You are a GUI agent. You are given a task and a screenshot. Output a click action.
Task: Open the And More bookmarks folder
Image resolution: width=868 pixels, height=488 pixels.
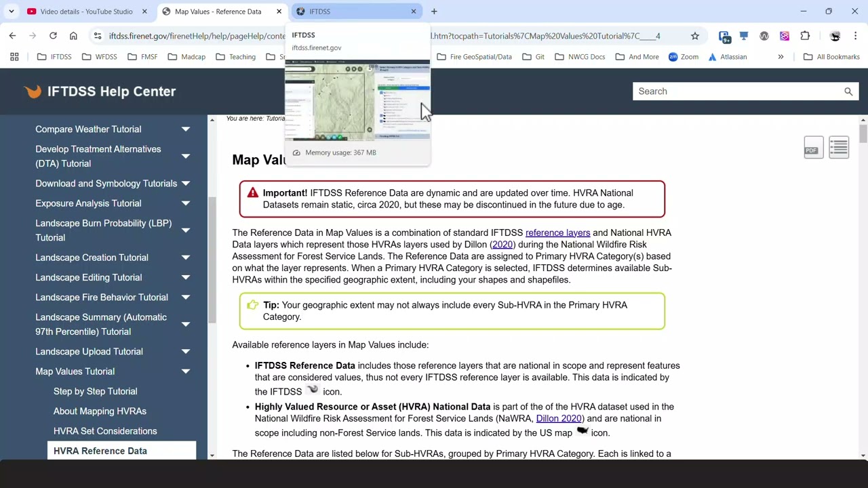(637, 57)
